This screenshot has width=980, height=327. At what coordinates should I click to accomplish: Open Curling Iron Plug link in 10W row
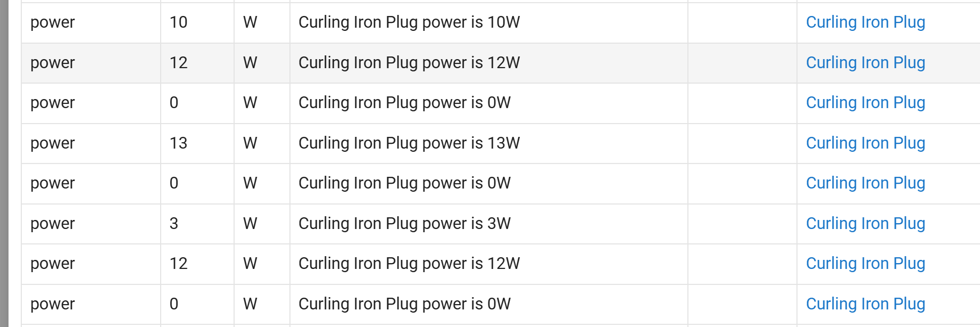(865, 22)
